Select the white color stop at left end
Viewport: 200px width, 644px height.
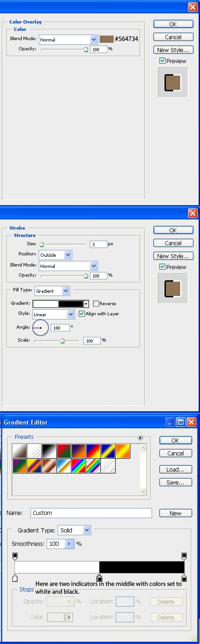point(15,578)
